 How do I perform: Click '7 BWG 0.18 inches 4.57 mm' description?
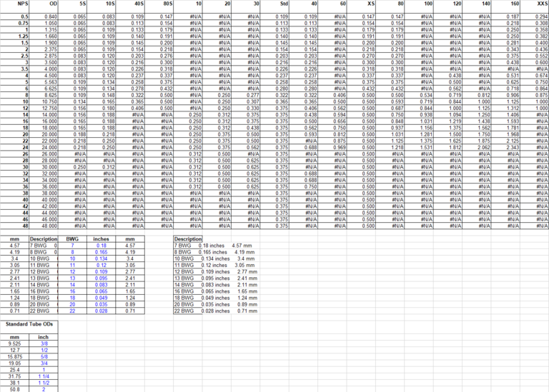point(213,246)
